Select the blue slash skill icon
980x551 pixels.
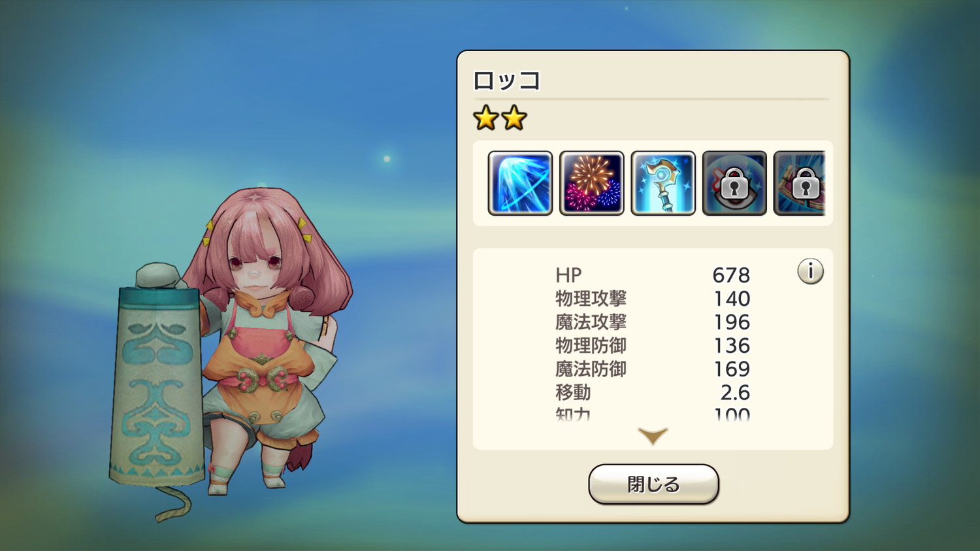coord(520,183)
